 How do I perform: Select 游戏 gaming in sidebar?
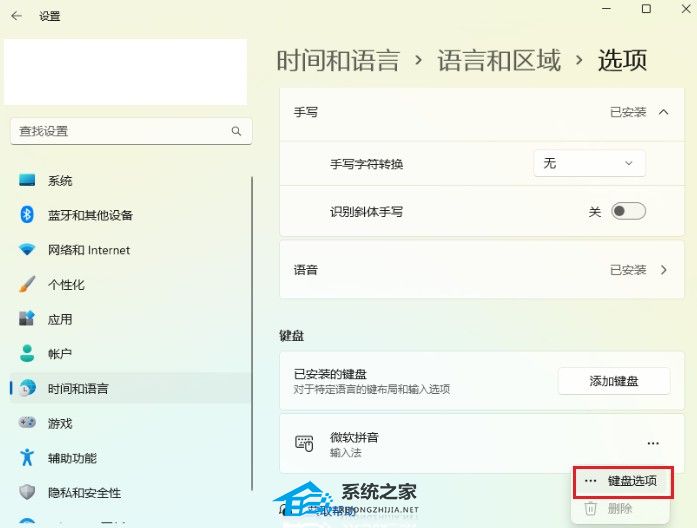[x=60, y=423]
